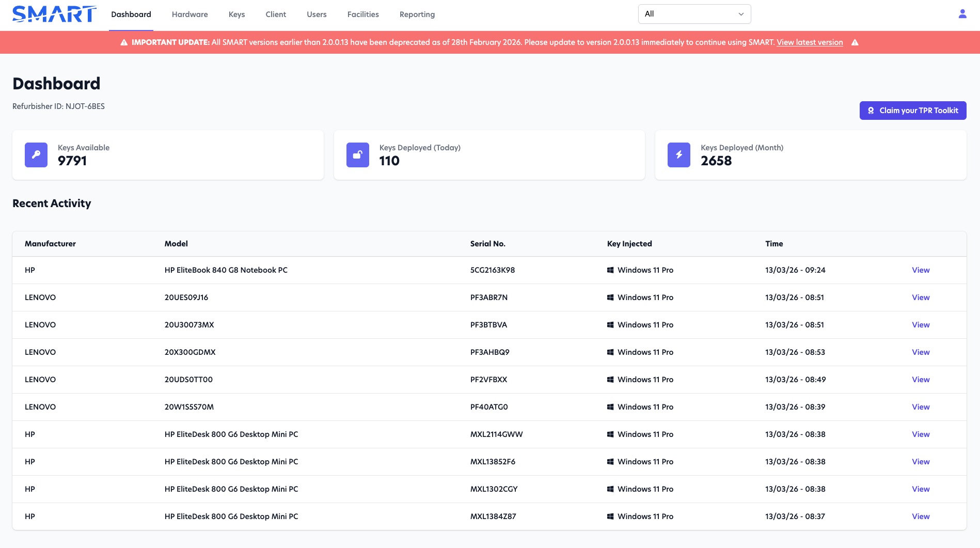Click the trophy icon inside Claim TPR Toolkit button
Screen dimensions: 980x548
click(871, 110)
